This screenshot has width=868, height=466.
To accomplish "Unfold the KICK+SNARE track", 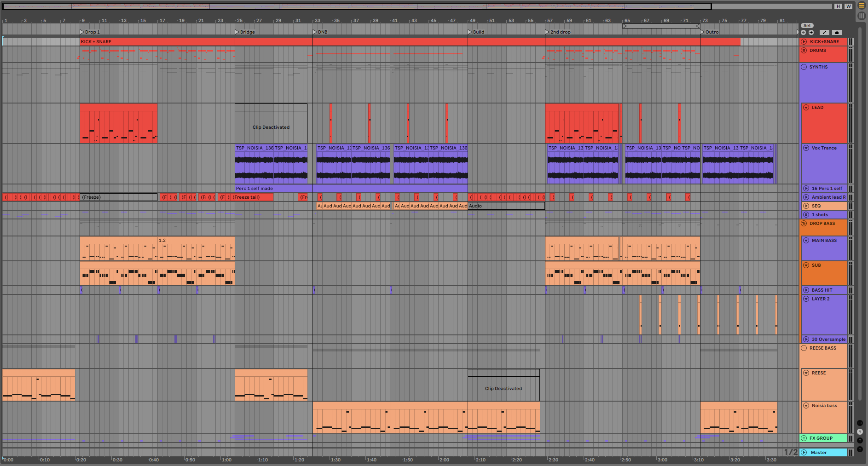I will [804, 41].
